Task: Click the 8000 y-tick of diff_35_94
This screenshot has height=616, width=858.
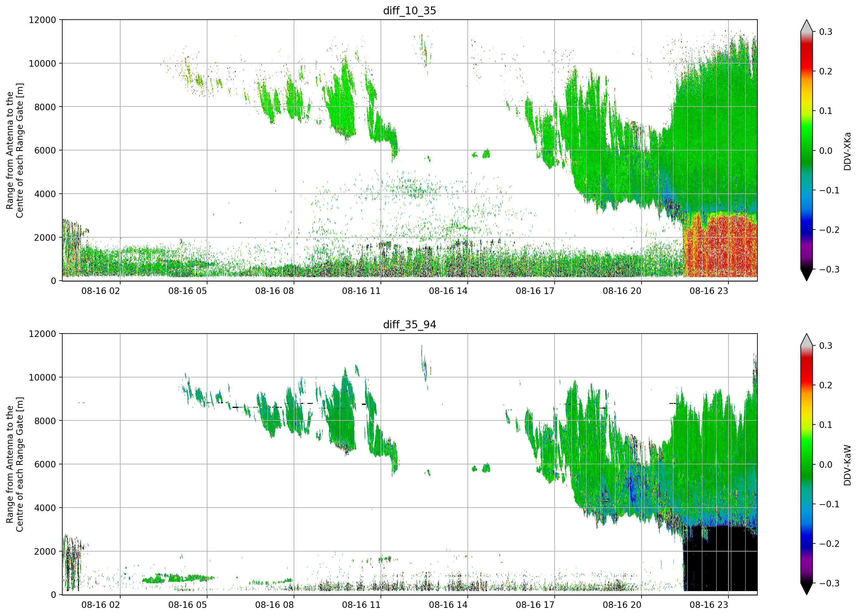Action: coord(45,421)
